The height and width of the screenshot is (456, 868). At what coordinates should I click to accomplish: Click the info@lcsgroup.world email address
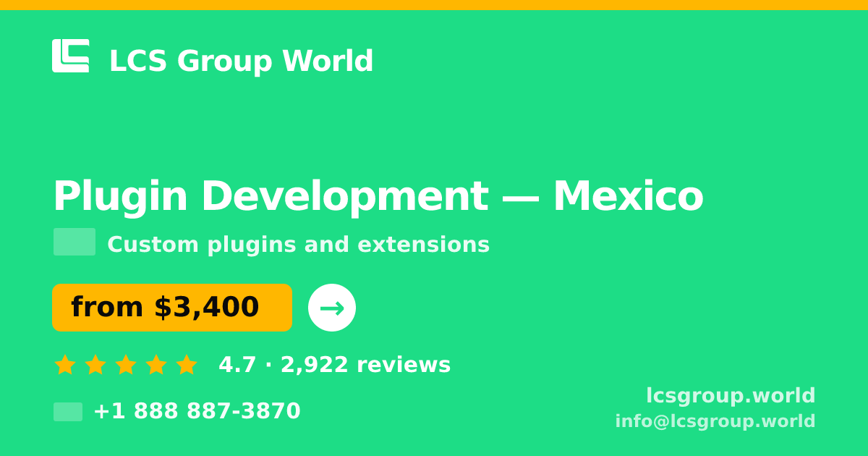pos(715,421)
